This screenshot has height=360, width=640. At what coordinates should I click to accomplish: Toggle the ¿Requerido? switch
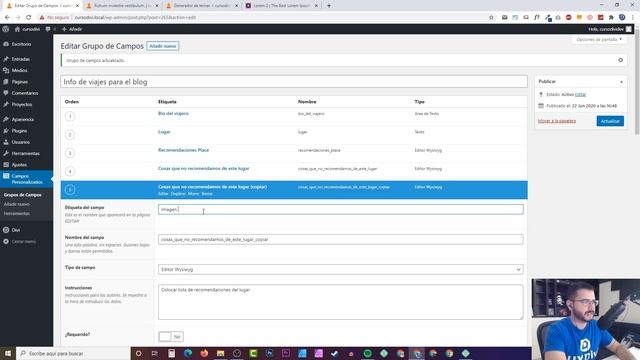(x=171, y=337)
